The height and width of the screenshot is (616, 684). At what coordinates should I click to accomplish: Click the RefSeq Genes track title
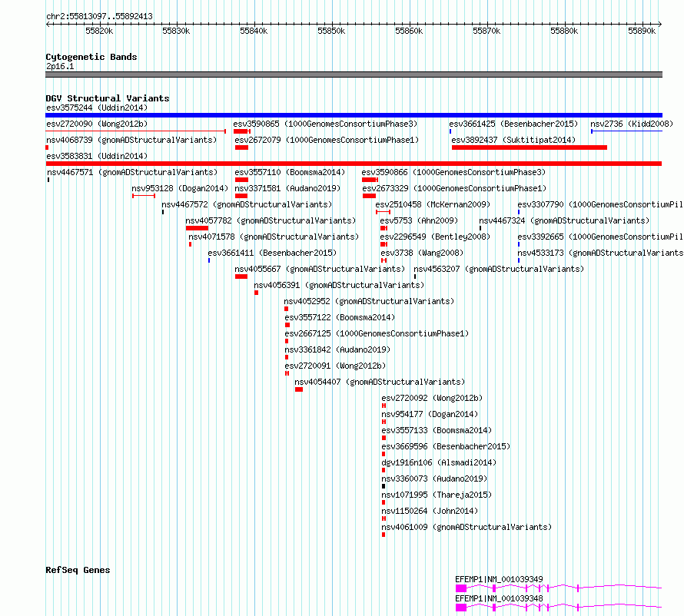78,570
